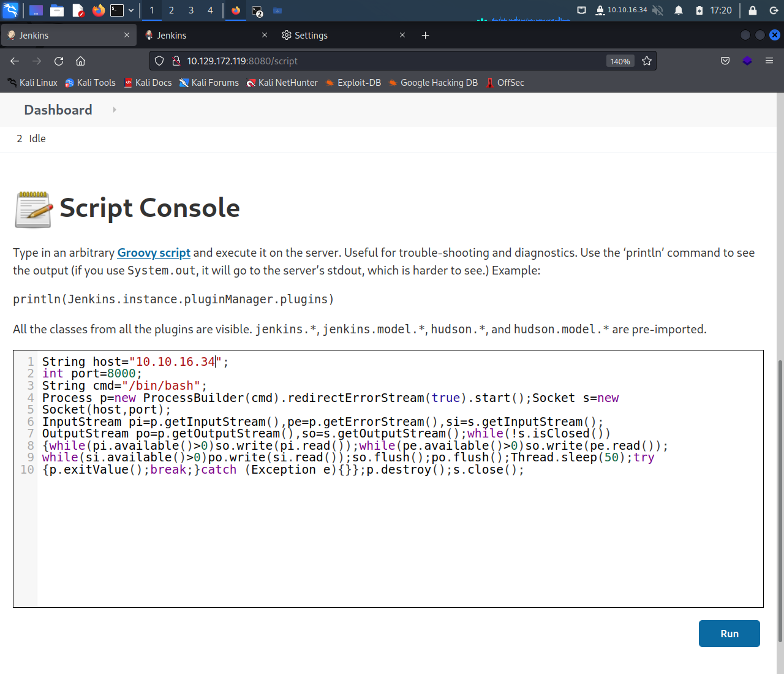Close the first Jenkins tab
The width and height of the screenshot is (784, 674).
[x=127, y=35]
